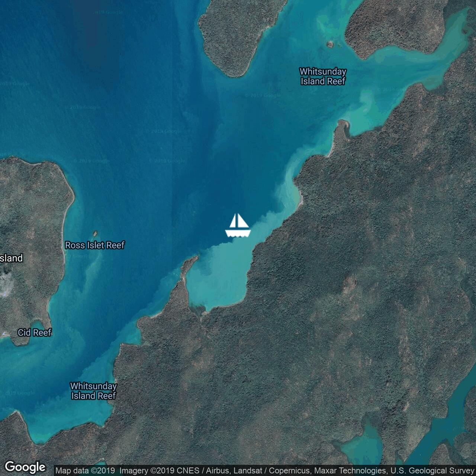Screen dimensions: 476x476
Task: Select the Cid Reef map label
Action: [34, 332]
